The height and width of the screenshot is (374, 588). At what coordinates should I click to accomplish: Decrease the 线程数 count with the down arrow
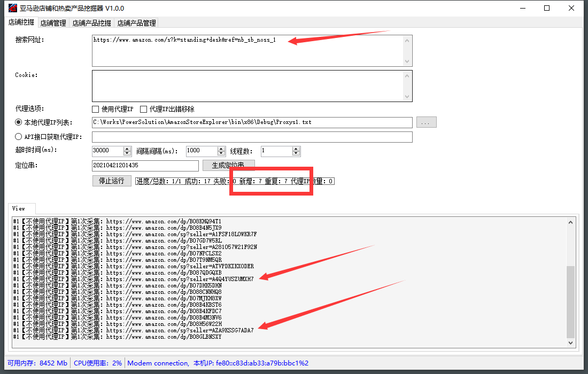pos(296,153)
